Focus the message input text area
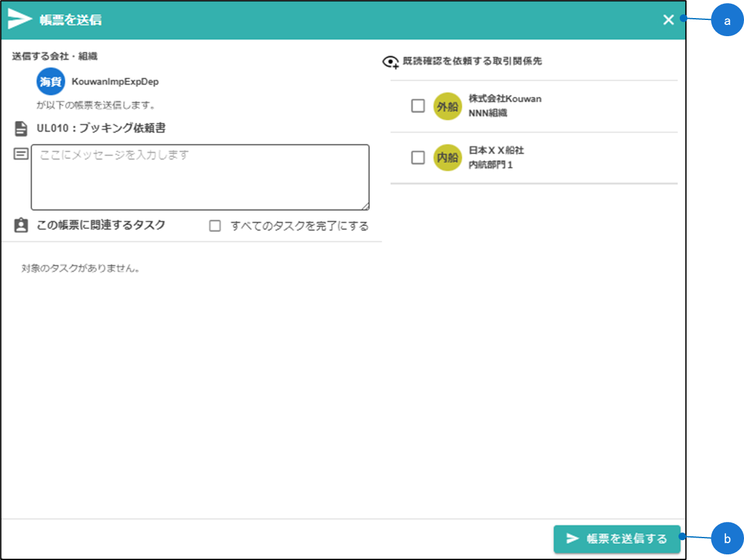 [x=200, y=178]
